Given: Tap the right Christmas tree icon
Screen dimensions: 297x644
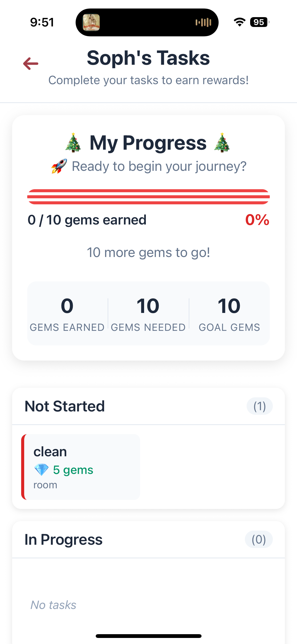Looking at the screenshot, I should pyautogui.click(x=222, y=143).
